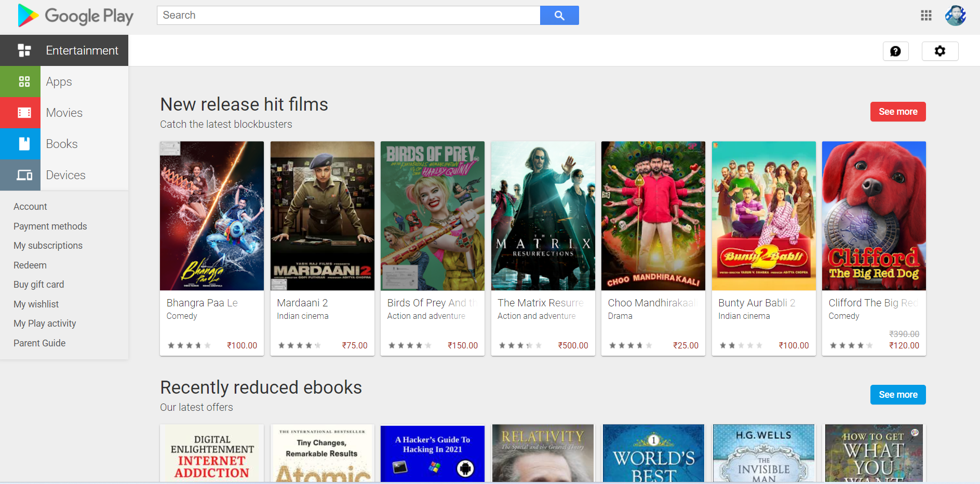Click the Choo Mandhirakaali title text
Screen dimensions: 980x484
[652, 303]
